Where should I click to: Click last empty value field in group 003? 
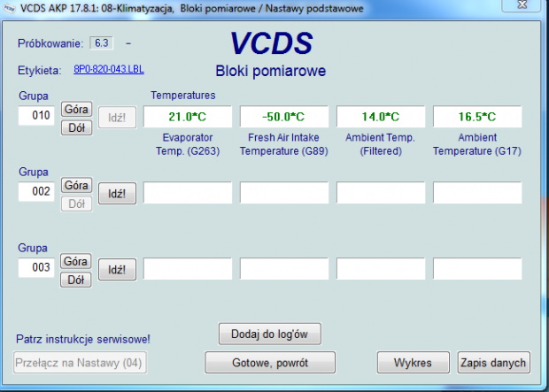(477, 269)
